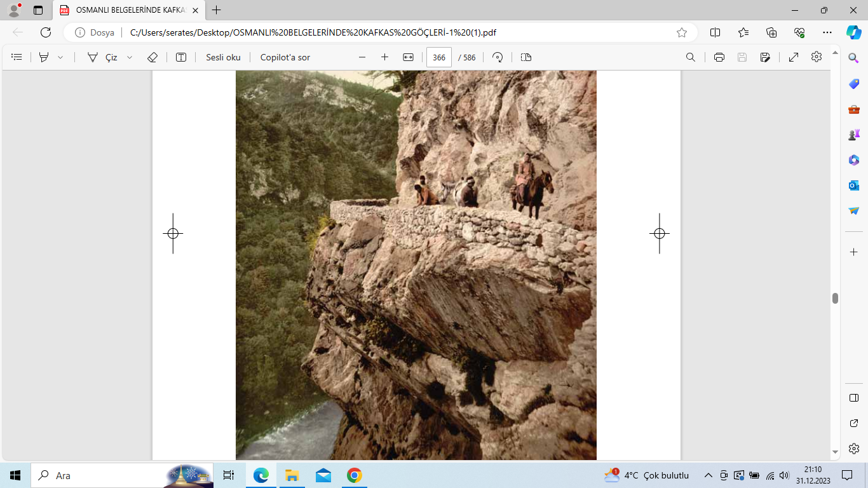Launch Google Chrome from the taskbar
The height and width of the screenshot is (488, 868).
point(355,475)
